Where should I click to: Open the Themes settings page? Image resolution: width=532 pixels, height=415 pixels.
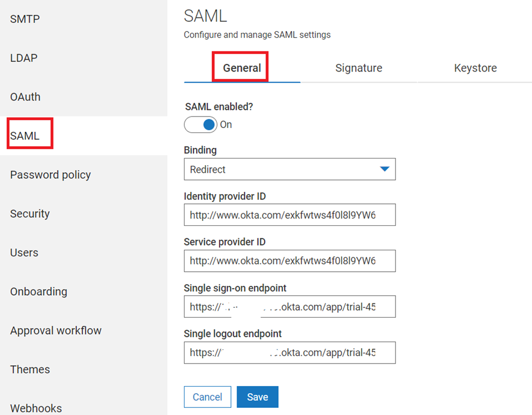coord(30,370)
